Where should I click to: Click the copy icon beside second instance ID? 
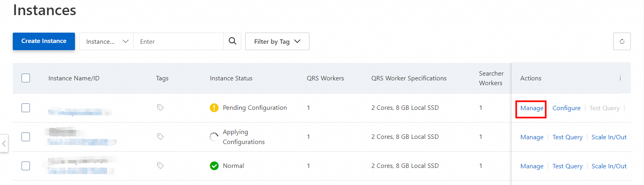114,142
